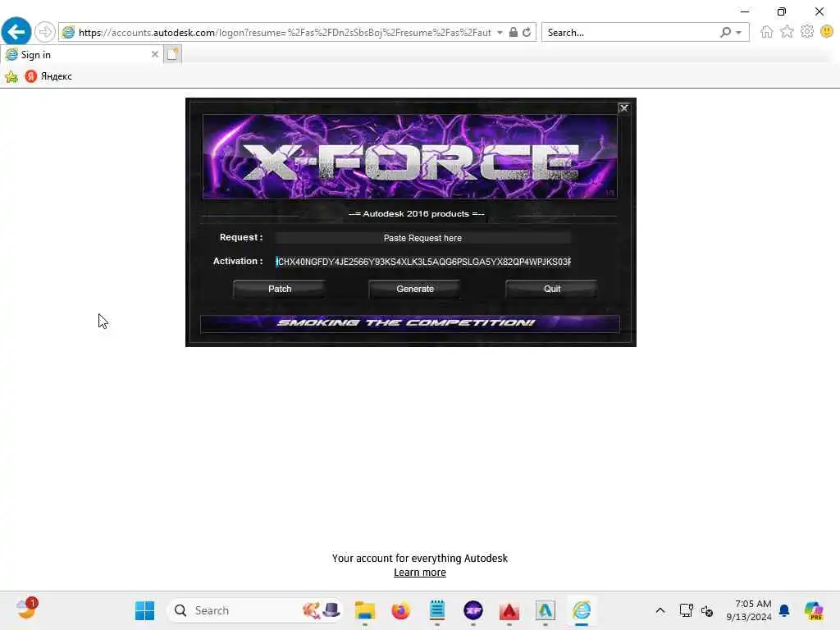Image resolution: width=840 pixels, height=630 pixels.
Task: Click the taskbar Search box
Action: [x=256, y=610]
